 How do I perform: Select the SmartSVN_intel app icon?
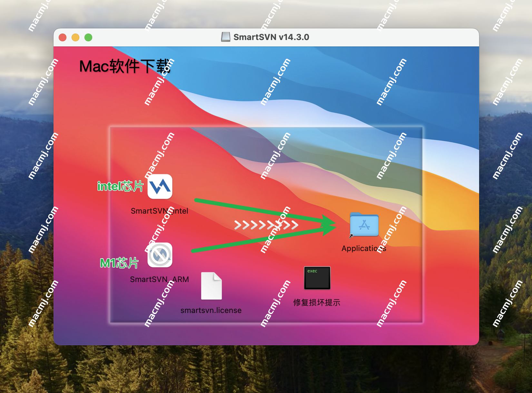pyautogui.click(x=160, y=186)
